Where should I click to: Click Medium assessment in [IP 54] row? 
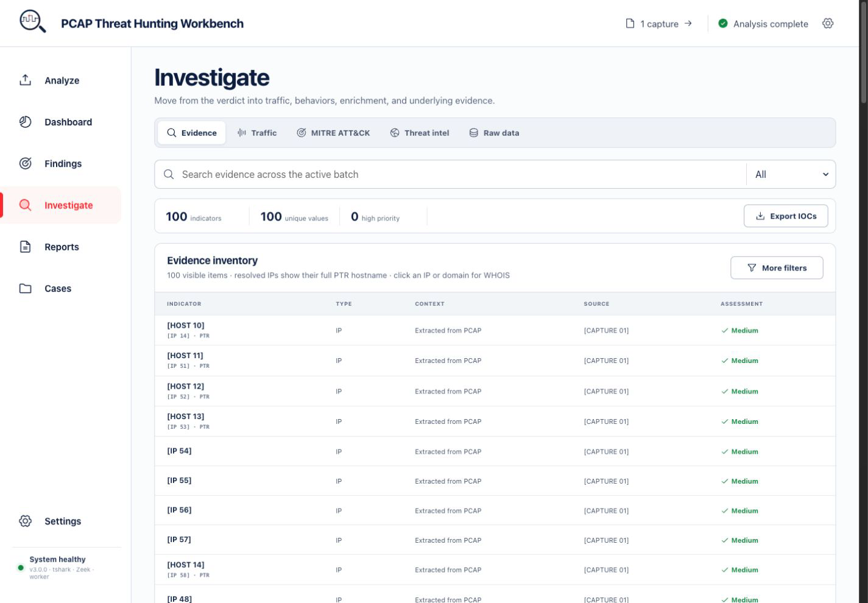pos(740,451)
